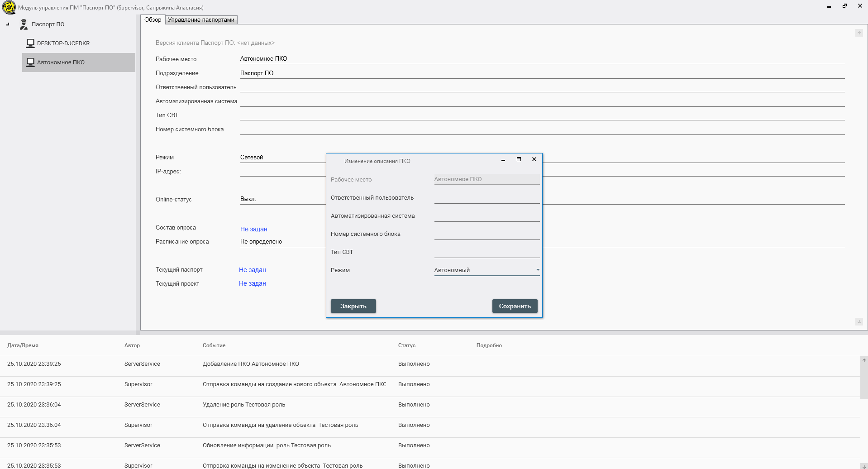Click the Подразделение value 'Паспорт ПО'
Viewport: 868px width, 469px height.
257,73
